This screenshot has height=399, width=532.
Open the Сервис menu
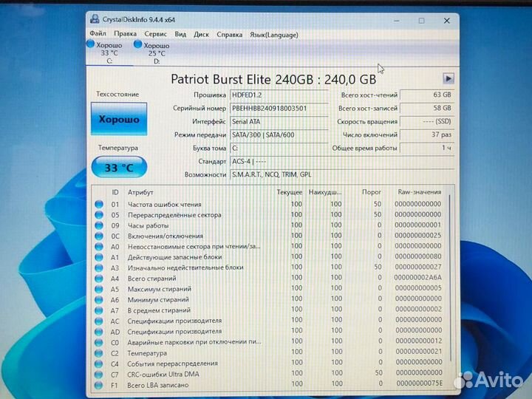point(155,34)
